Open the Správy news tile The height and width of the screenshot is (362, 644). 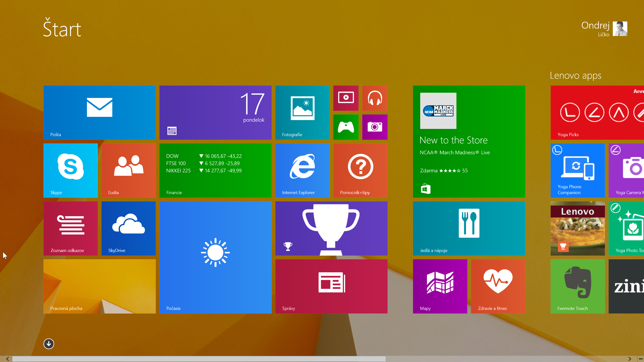331,286
